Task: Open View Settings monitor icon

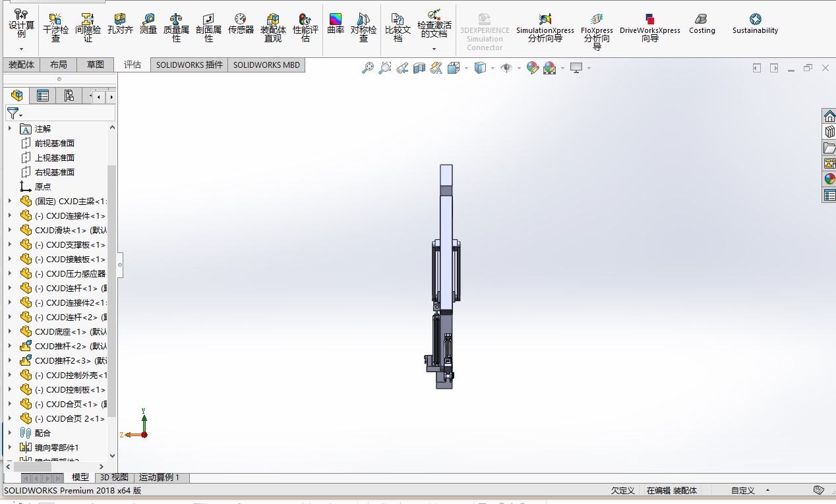Action: [x=576, y=68]
